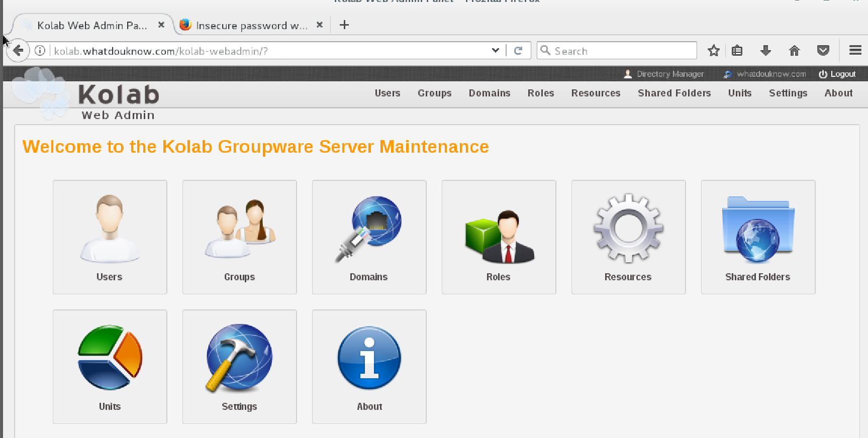Select Domains in the top navigation
The height and width of the screenshot is (438, 868).
(x=490, y=93)
